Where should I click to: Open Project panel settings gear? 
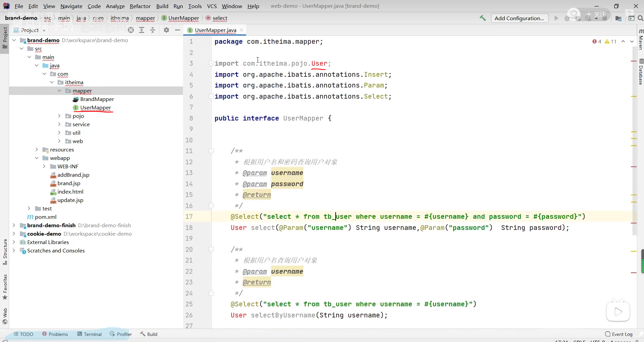click(x=166, y=30)
